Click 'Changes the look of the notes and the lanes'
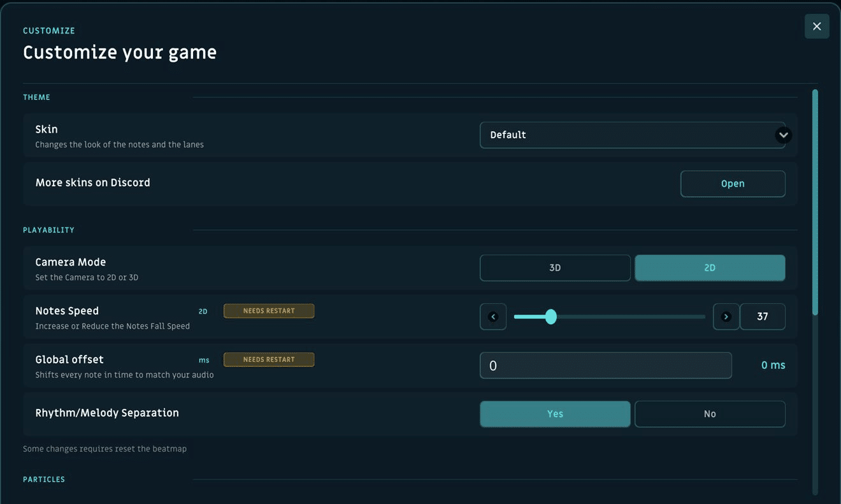The image size is (841, 504). point(120,145)
